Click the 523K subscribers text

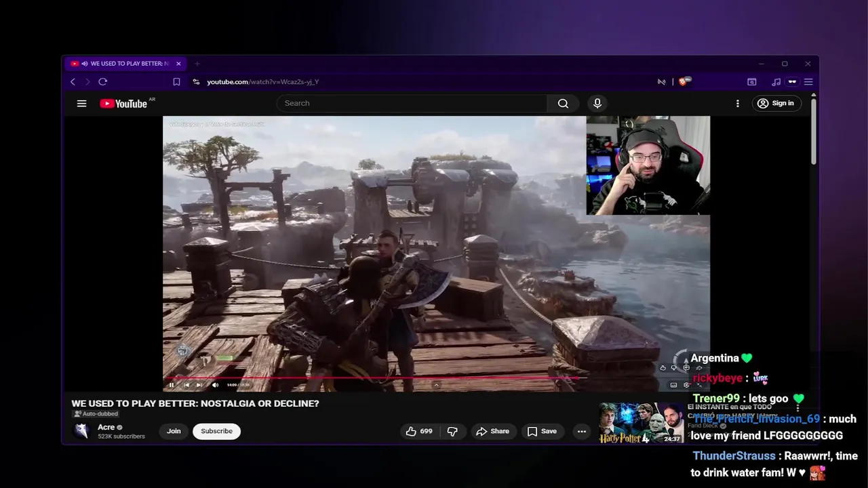pos(121,436)
